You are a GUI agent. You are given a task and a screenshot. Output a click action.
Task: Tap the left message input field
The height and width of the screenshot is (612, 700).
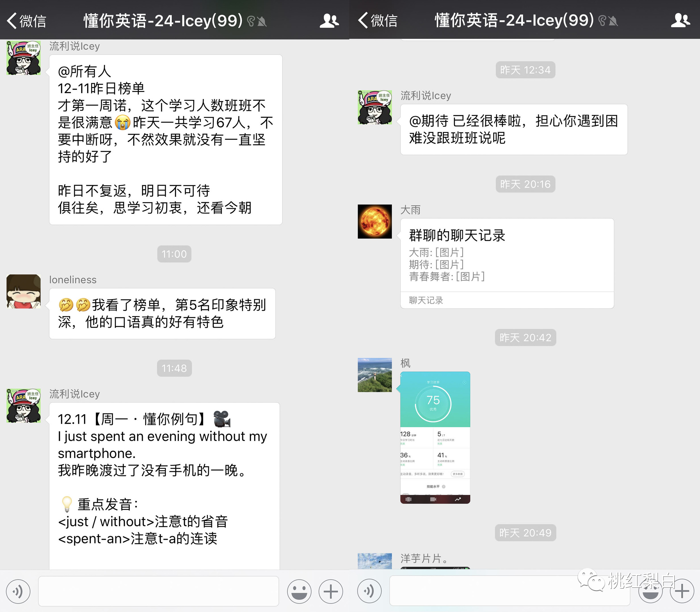click(x=158, y=591)
